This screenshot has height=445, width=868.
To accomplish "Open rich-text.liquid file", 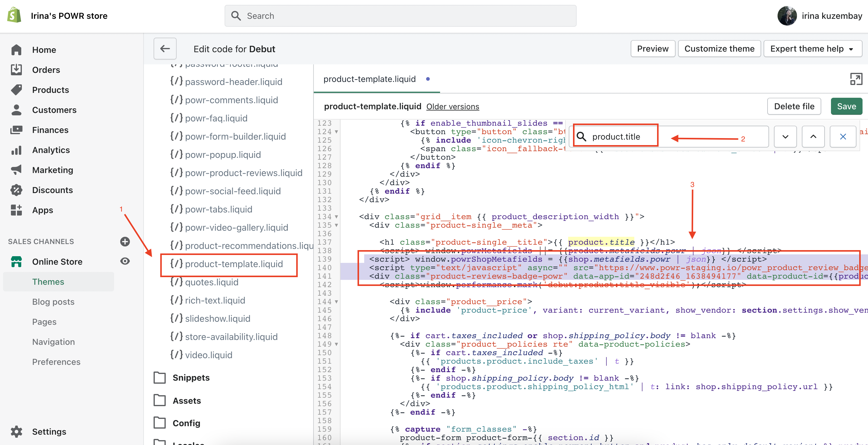I will tap(208, 300).
